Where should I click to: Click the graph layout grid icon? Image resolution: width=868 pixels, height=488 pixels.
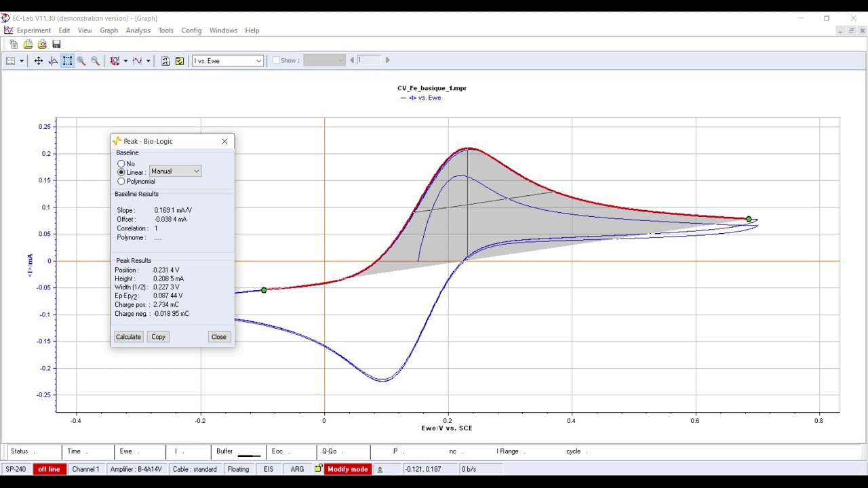click(x=11, y=61)
